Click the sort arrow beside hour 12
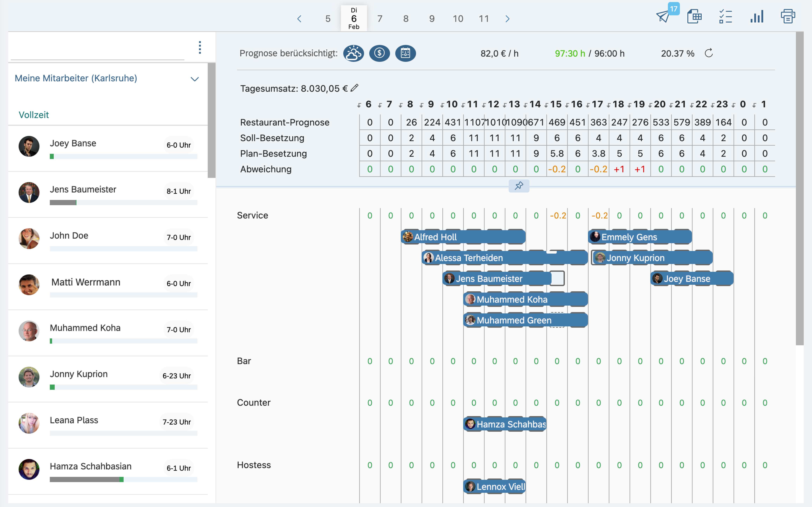The height and width of the screenshot is (507, 812). pyautogui.click(x=484, y=105)
